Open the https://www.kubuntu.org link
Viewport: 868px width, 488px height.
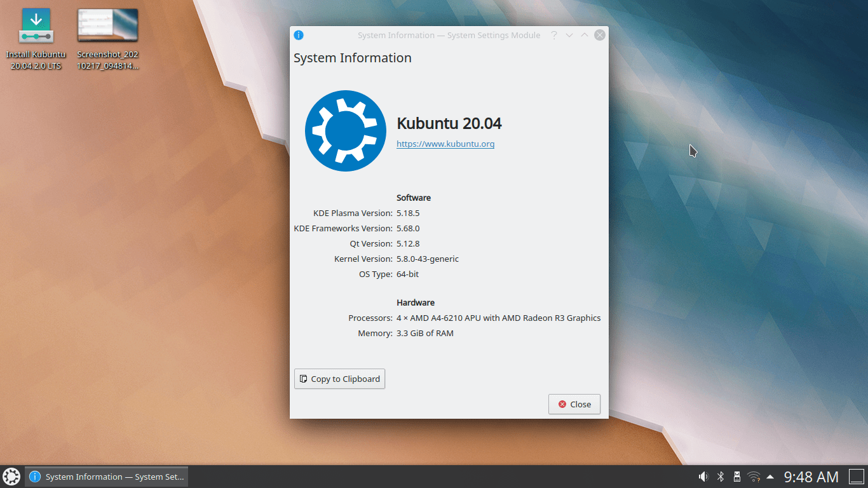tap(445, 144)
